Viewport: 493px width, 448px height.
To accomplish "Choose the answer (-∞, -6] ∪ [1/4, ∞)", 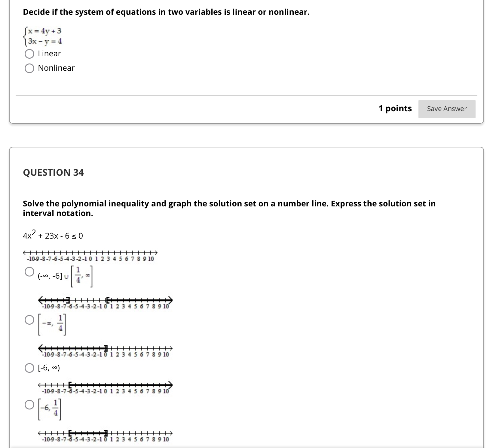I will [29, 272].
